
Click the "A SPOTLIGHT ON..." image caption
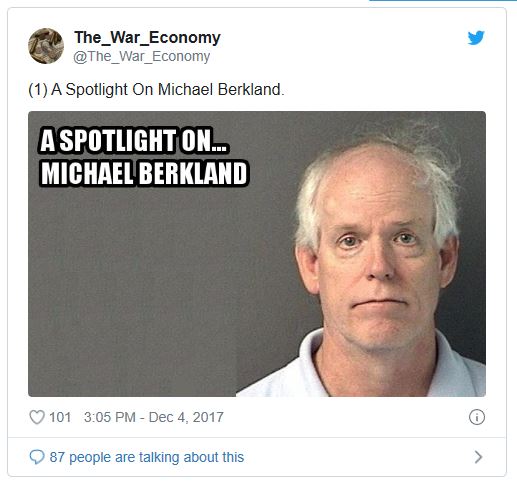point(134,140)
